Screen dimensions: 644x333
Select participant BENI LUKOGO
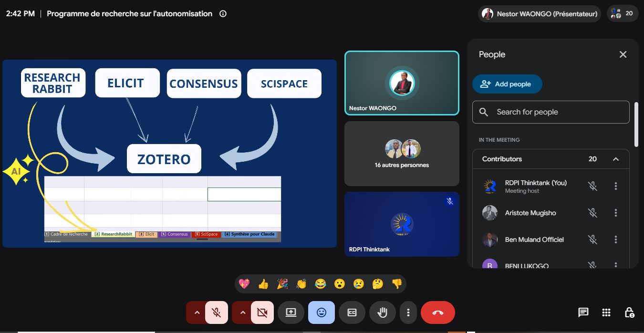pyautogui.click(x=527, y=266)
